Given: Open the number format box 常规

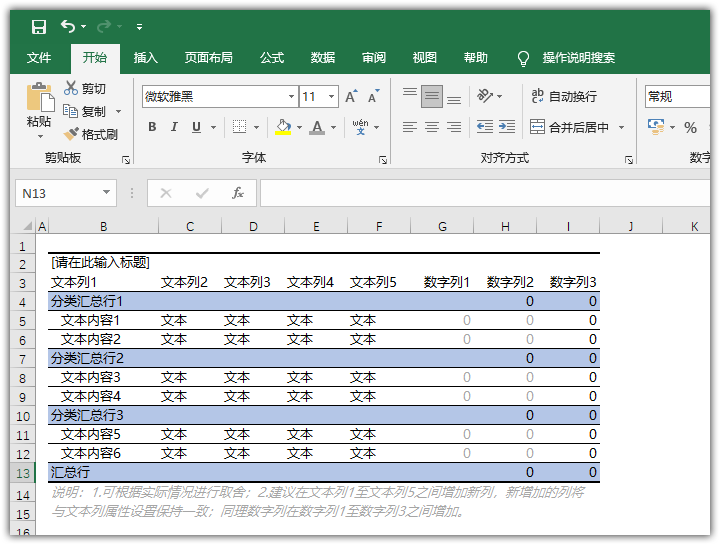Looking at the screenshot, I should click(677, 96).
